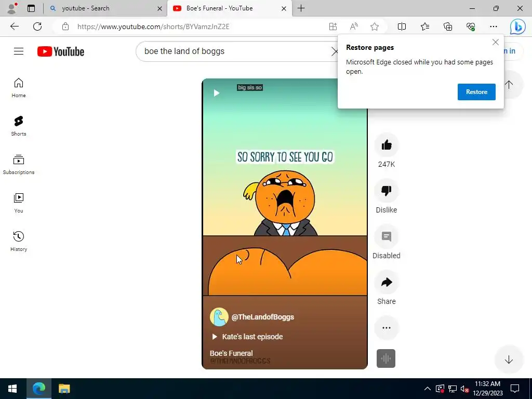532x399 pixels.
Task: Open the three-dot more actions menu
Action: tap(387, 328)
